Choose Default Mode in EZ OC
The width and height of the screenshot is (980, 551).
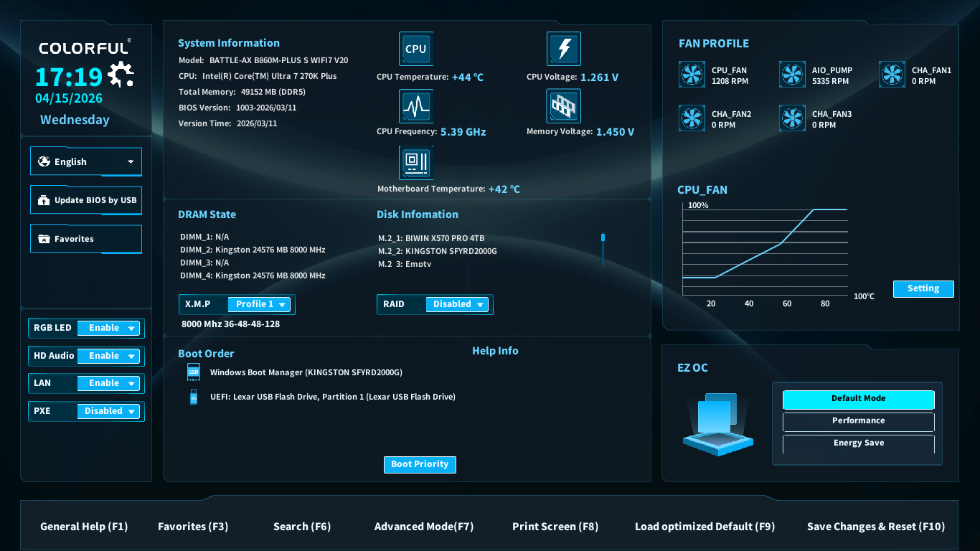(858, 399)
